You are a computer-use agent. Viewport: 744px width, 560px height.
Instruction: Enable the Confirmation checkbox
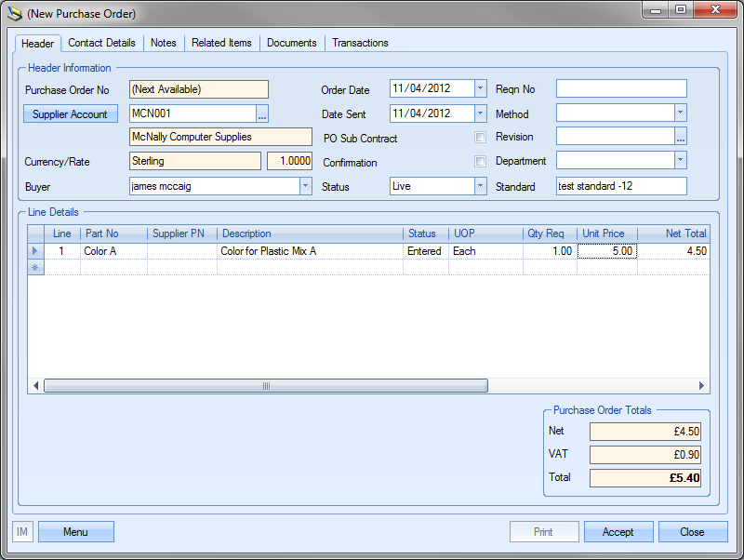pos(480,162)
